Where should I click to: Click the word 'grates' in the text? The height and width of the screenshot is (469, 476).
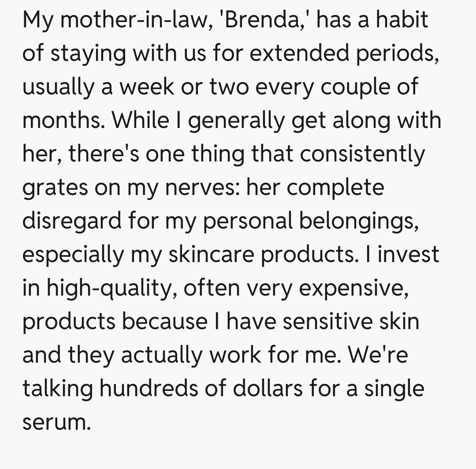point(54,188)
